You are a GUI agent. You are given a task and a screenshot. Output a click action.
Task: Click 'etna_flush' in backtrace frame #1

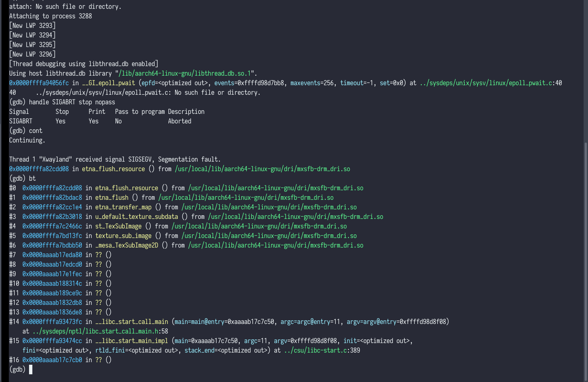point(112,198)
